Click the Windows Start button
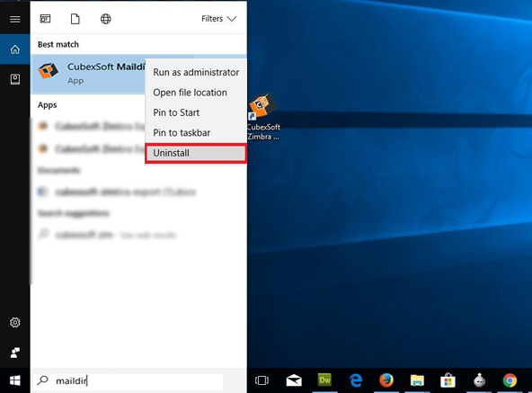 tap(15, 380)
